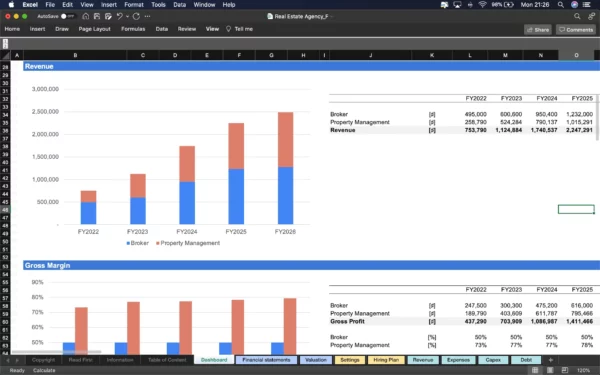Switch to Normal view icon in status bar
This screenshot has height=375, width=600.
tap(535, 370)
